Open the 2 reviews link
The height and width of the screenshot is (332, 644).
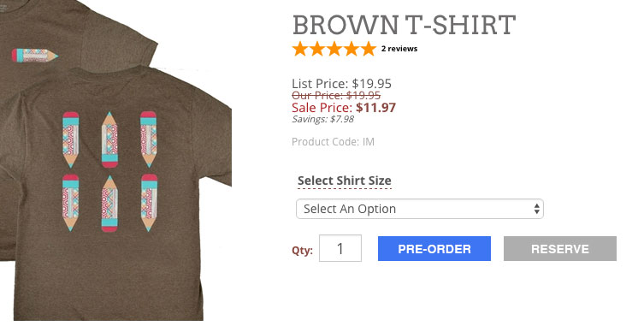(399, 49)
